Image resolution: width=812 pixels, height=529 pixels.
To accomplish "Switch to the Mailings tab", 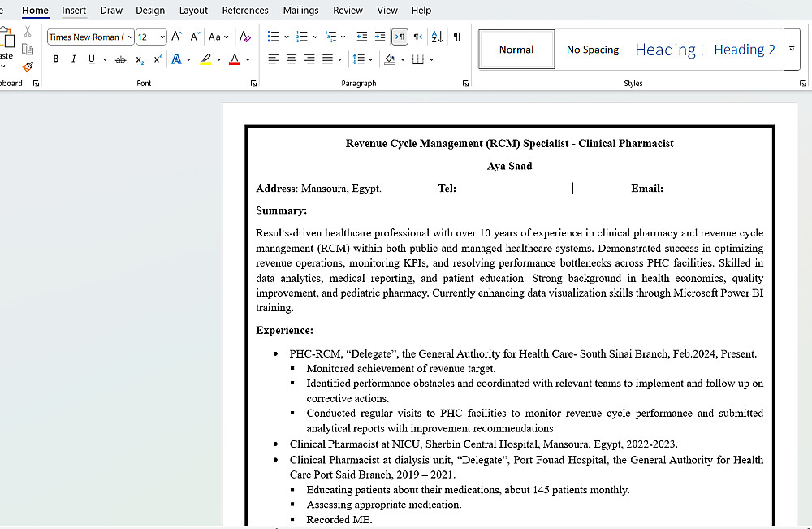I will coord(301,10).
